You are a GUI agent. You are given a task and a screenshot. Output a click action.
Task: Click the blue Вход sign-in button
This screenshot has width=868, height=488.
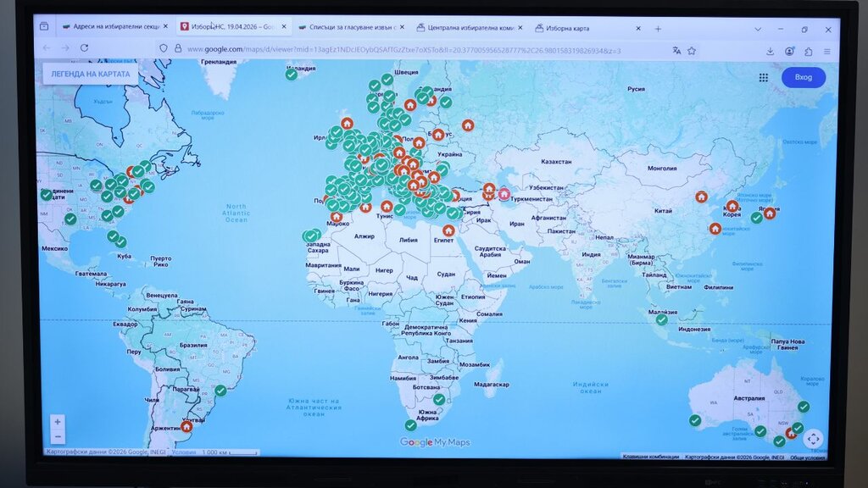coord(803,77)
